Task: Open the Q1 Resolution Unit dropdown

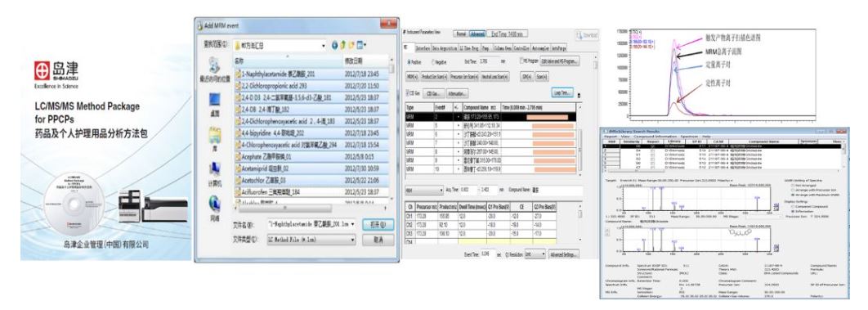Action: pyautogui.click(x=535, y=254)
